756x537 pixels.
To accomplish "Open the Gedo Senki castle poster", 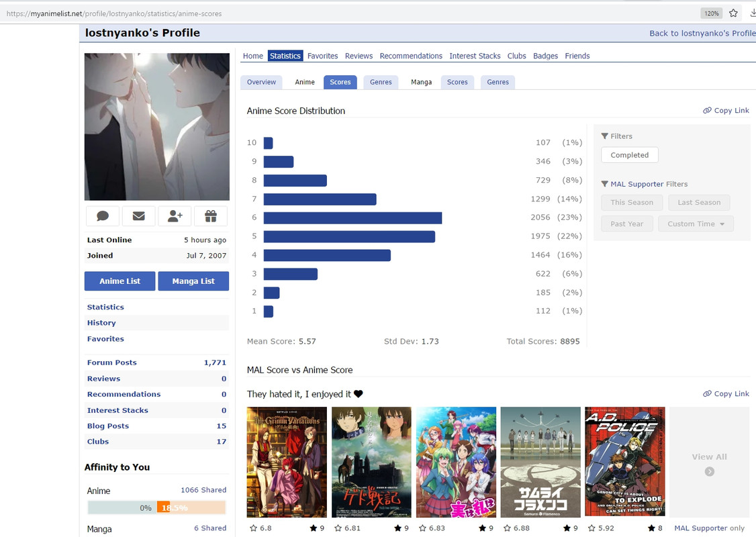I will (x=371, y=462).
